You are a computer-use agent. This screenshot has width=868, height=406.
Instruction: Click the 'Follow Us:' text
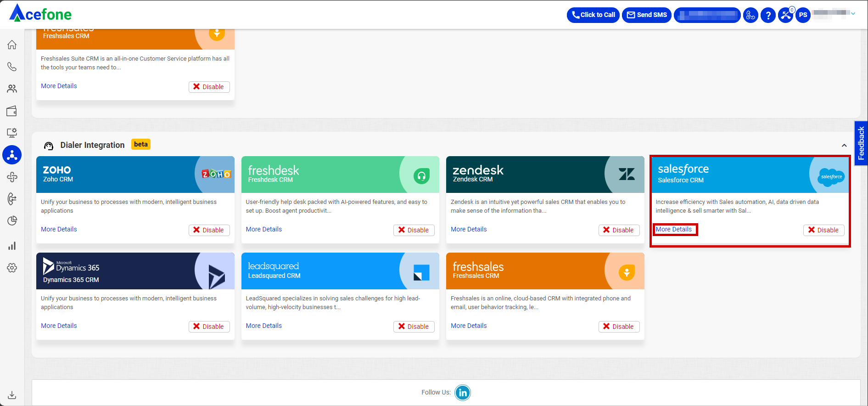[436, 392]
